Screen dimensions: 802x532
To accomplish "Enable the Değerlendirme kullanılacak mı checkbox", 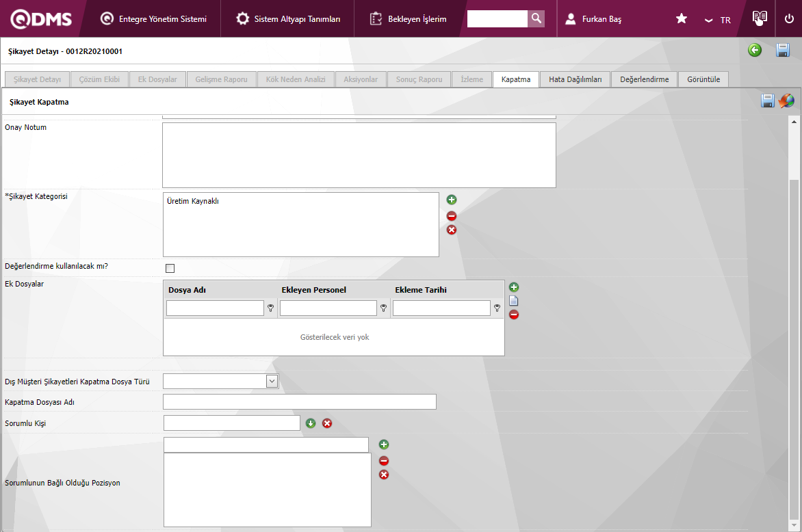I will (170, 268).
